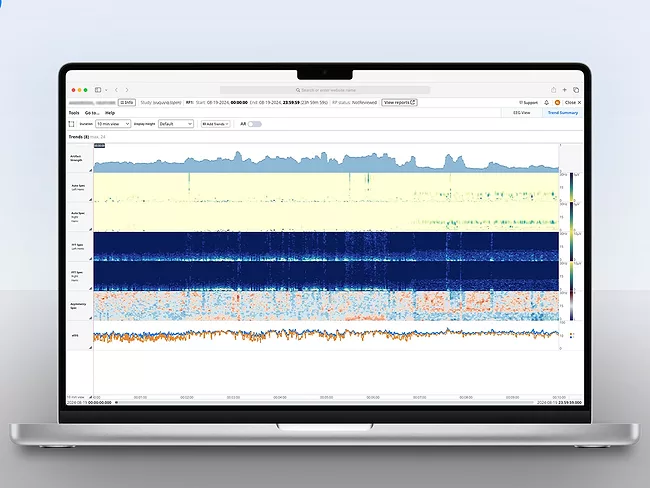Click the Info button beside patient name

point(127,102)
